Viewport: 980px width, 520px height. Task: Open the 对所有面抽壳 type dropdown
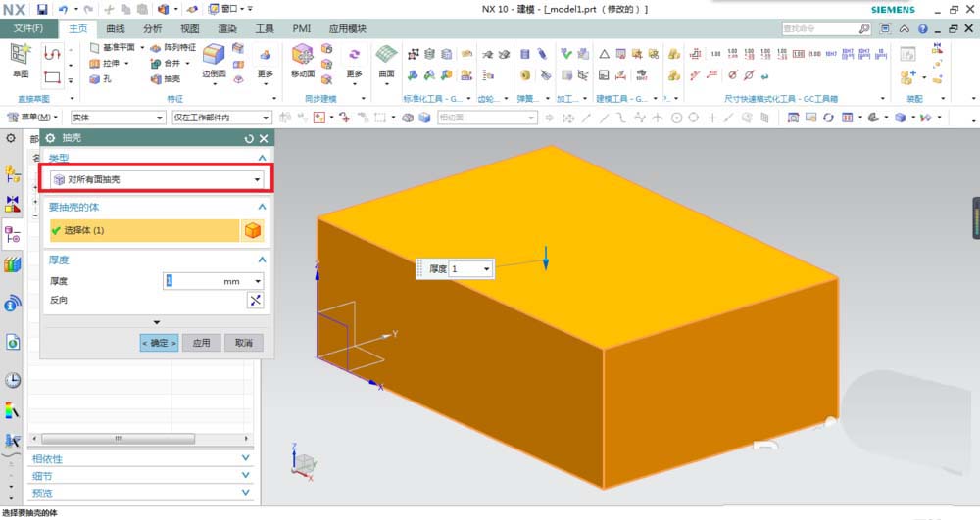tap(157, 180)
